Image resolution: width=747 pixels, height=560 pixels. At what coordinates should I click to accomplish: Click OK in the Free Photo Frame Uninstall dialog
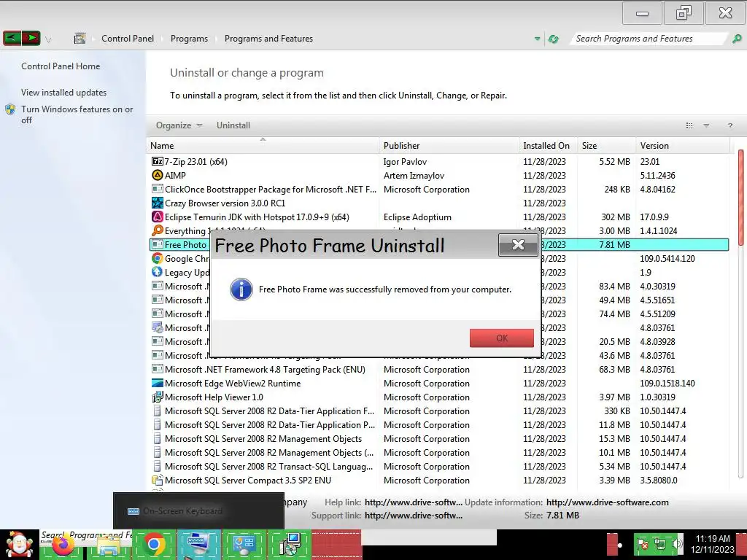pos(502,338)
